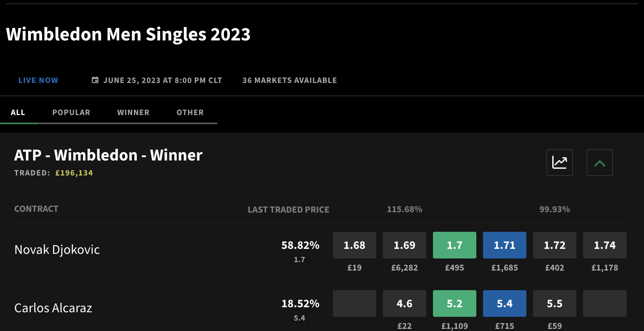Click the blue 1.71 Djokovic lay price

(x=505, y=245)
